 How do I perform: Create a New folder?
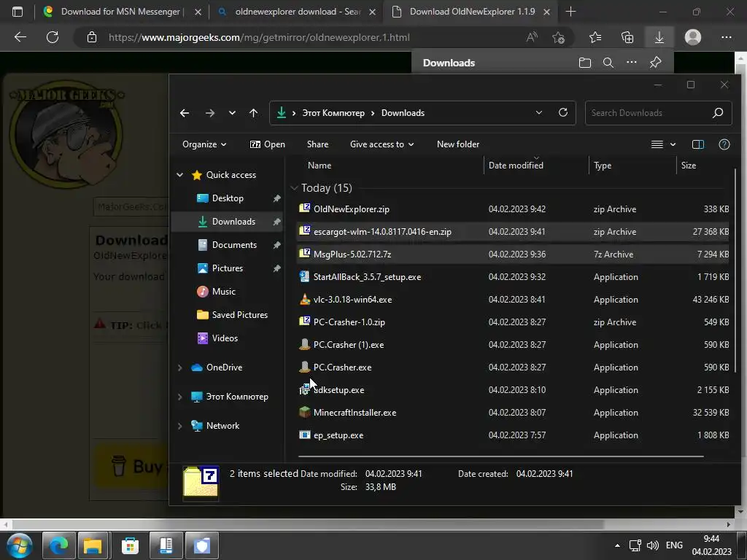click(x=458, y=144)
